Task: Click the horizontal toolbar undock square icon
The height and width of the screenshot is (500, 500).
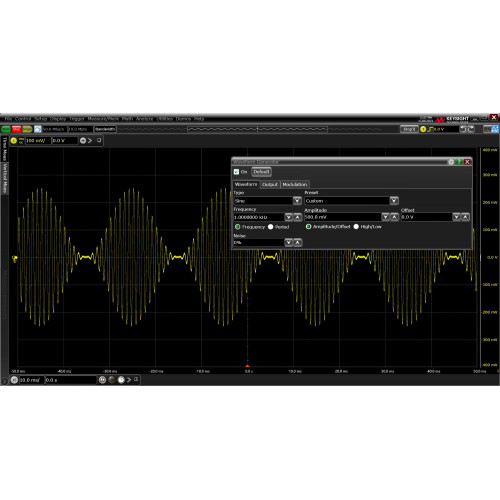Action: coord(136,379)
